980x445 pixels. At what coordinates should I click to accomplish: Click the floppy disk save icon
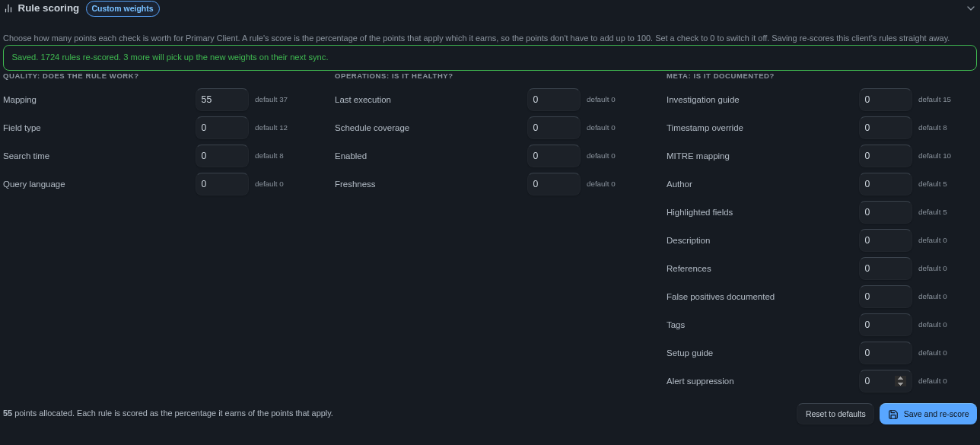(893, 415)
